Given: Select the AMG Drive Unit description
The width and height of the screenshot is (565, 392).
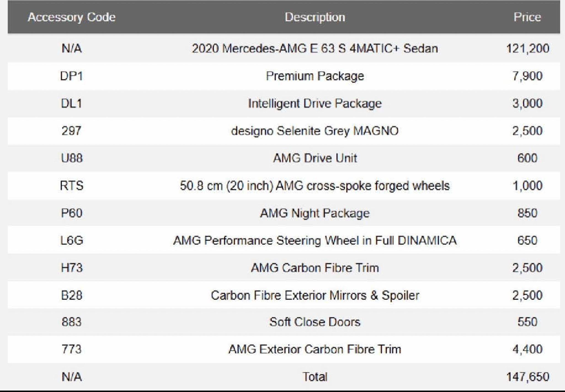Looking at the screenshot, I should click(x=315, y=158).
